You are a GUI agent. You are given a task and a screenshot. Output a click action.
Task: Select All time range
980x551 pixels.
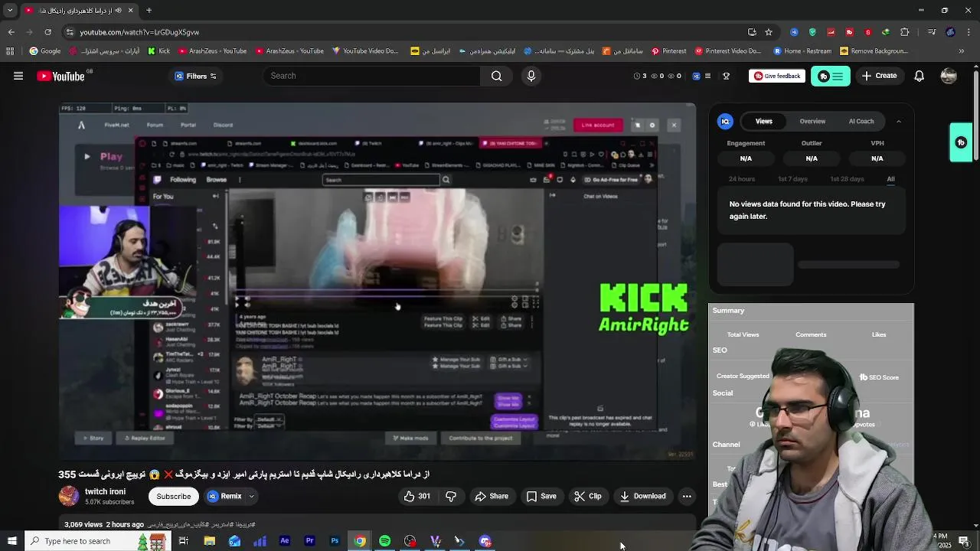pos(890,179)
